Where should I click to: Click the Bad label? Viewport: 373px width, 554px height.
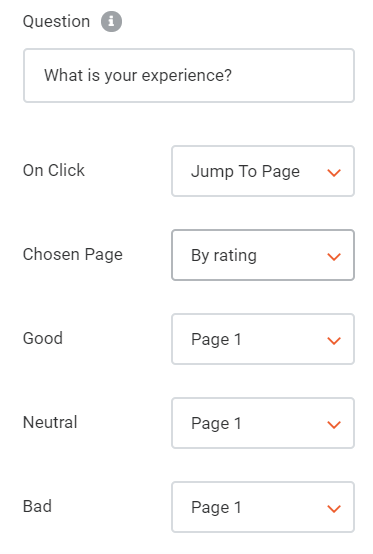coord(37,506)
